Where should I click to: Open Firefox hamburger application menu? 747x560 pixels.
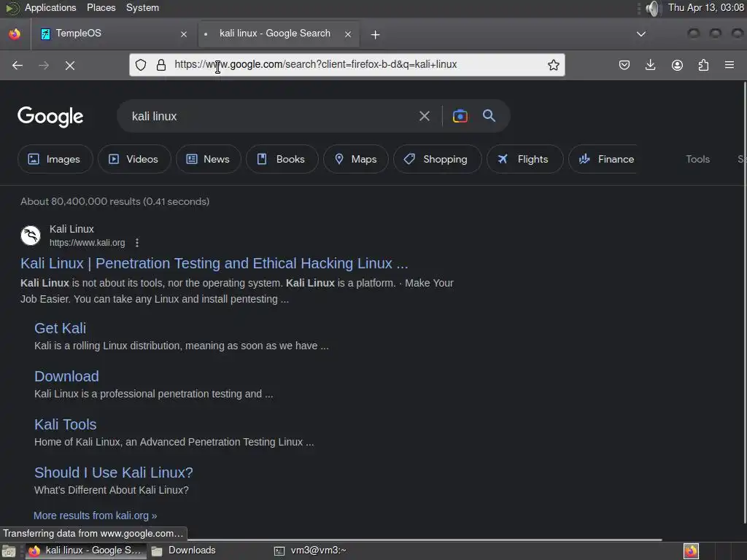tap(729, 65)
